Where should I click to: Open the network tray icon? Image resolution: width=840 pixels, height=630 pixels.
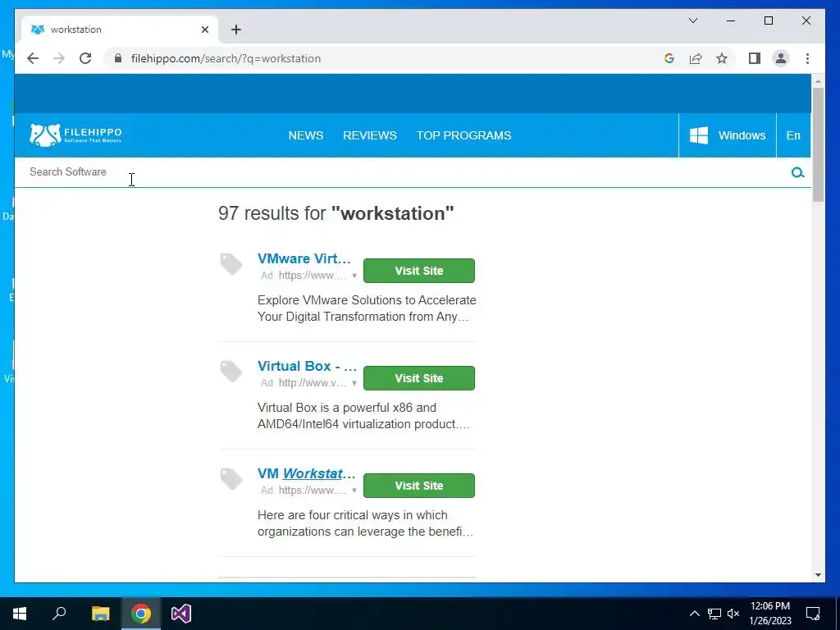(714, 614)
